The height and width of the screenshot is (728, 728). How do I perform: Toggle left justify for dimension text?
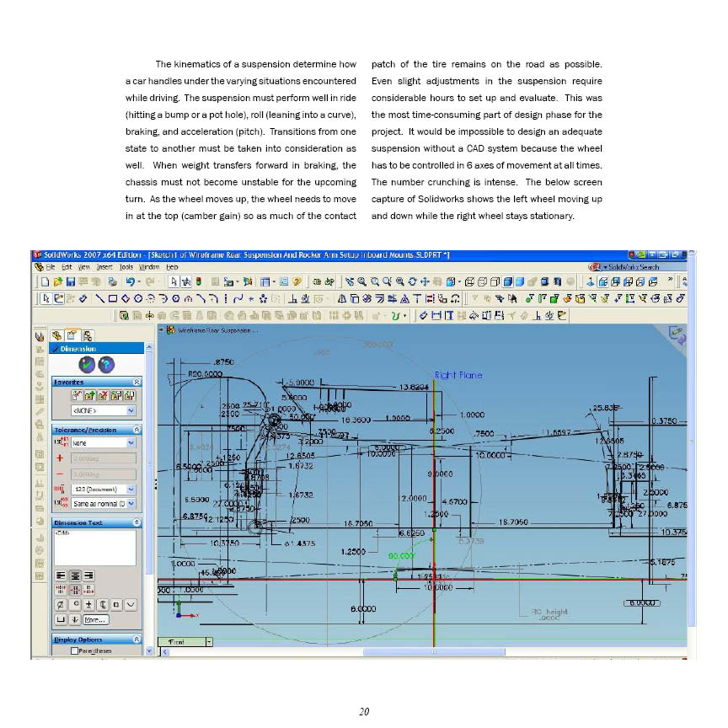point(62,574)
